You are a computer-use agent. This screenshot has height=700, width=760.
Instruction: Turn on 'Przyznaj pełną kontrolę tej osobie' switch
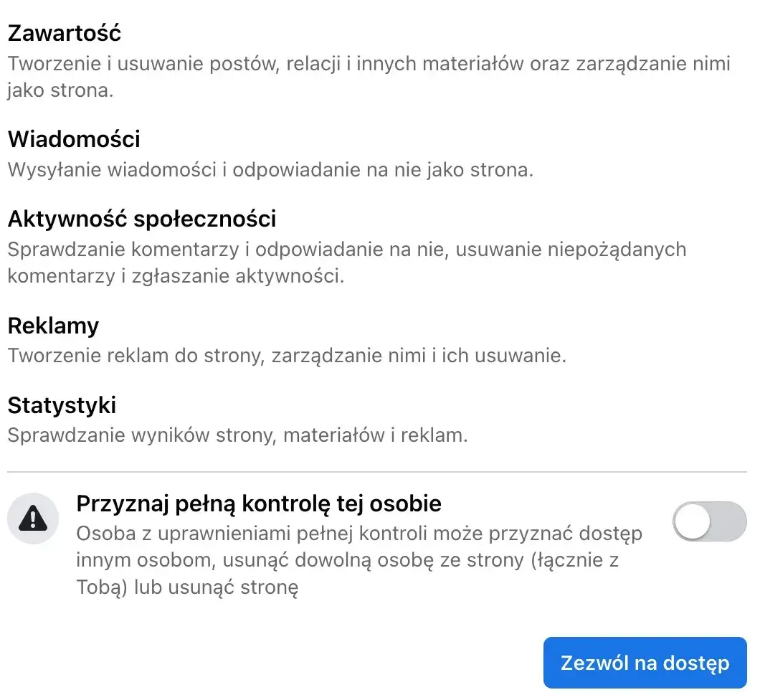coord(708,522)
